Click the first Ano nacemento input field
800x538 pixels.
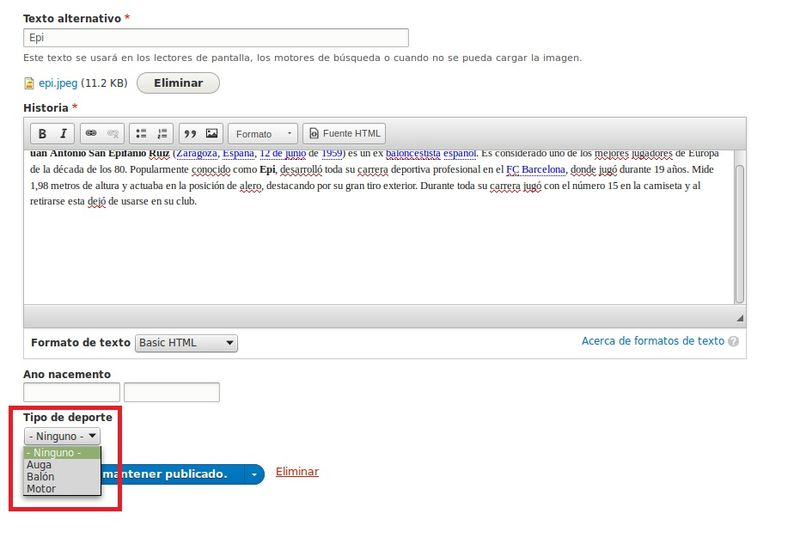click(x=71, y=393)
